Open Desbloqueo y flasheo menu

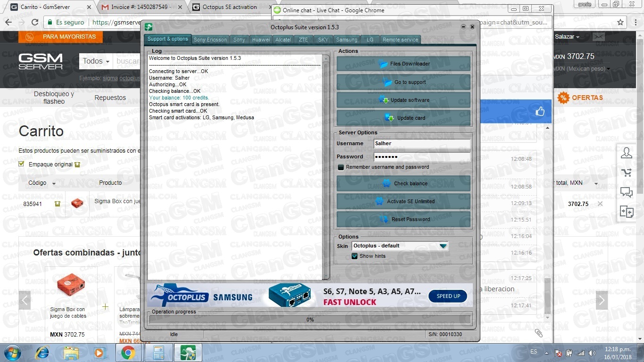click(54, 98)
